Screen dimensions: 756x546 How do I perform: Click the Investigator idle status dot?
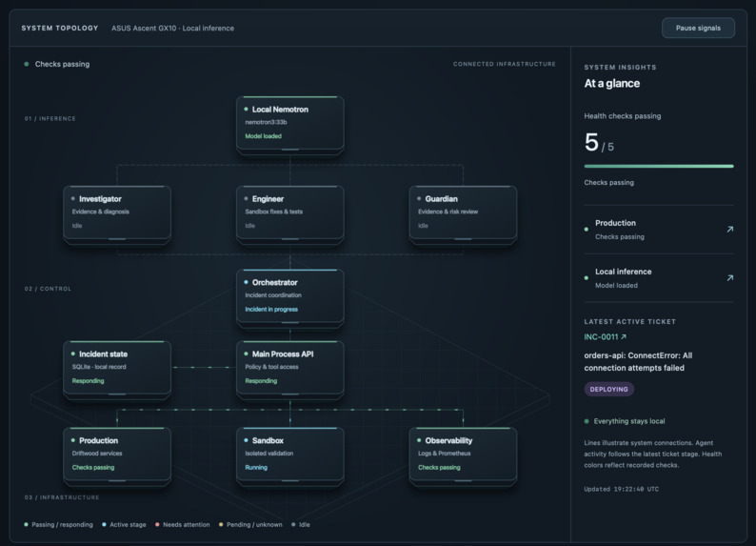72,198
